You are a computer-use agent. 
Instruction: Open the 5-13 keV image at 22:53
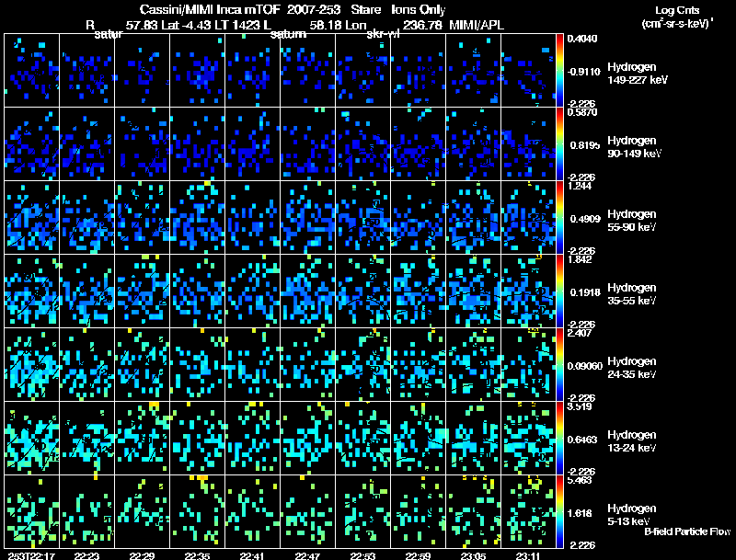[x=362, y=511]
